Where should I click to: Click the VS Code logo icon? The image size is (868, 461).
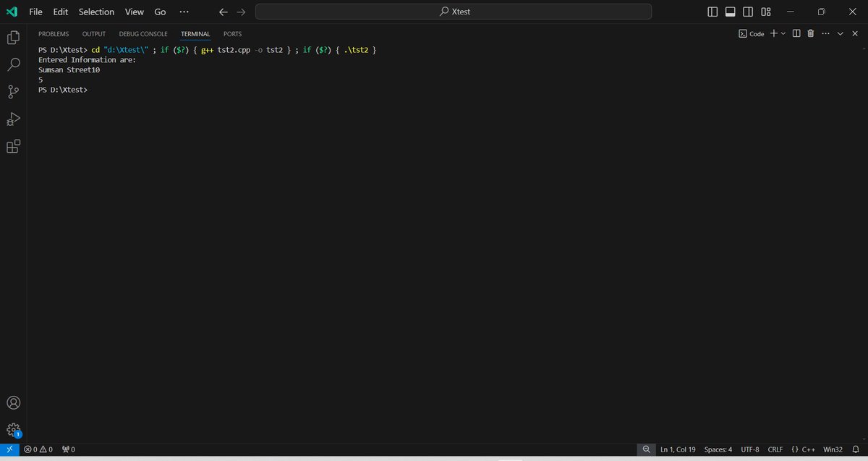(x=12, y=12)
